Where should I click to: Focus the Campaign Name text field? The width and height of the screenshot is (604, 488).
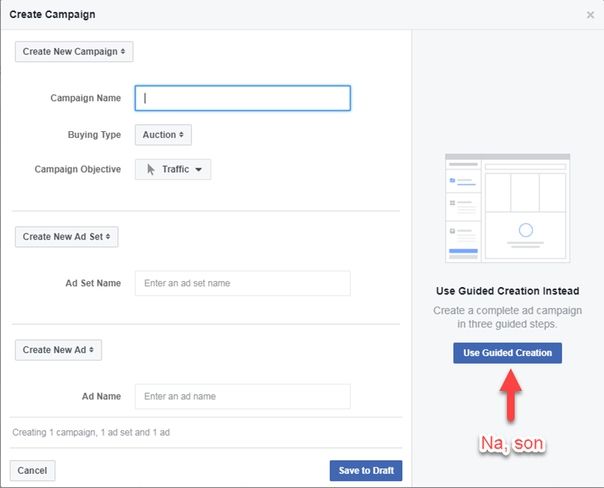243,98
